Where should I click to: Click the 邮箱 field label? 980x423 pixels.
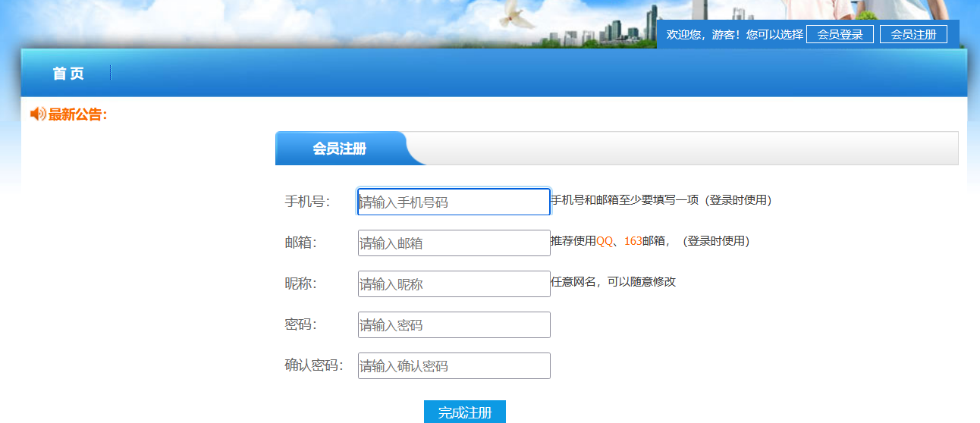click(x=300, y=243)
